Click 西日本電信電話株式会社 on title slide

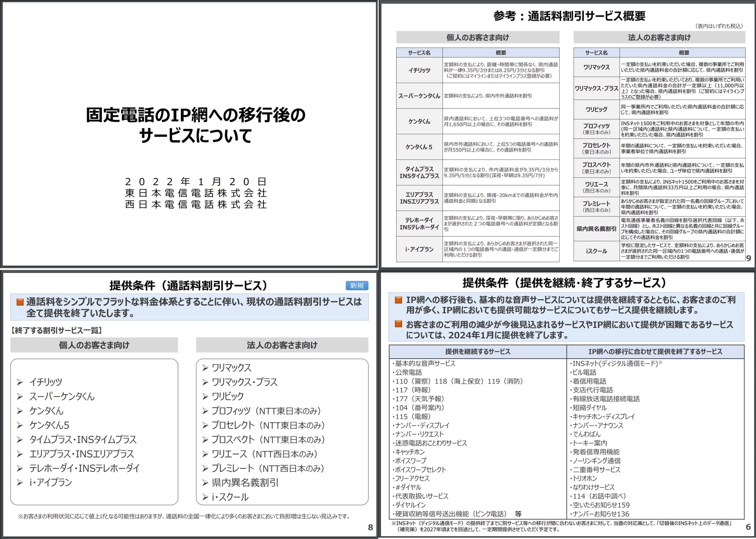(196, 204)
